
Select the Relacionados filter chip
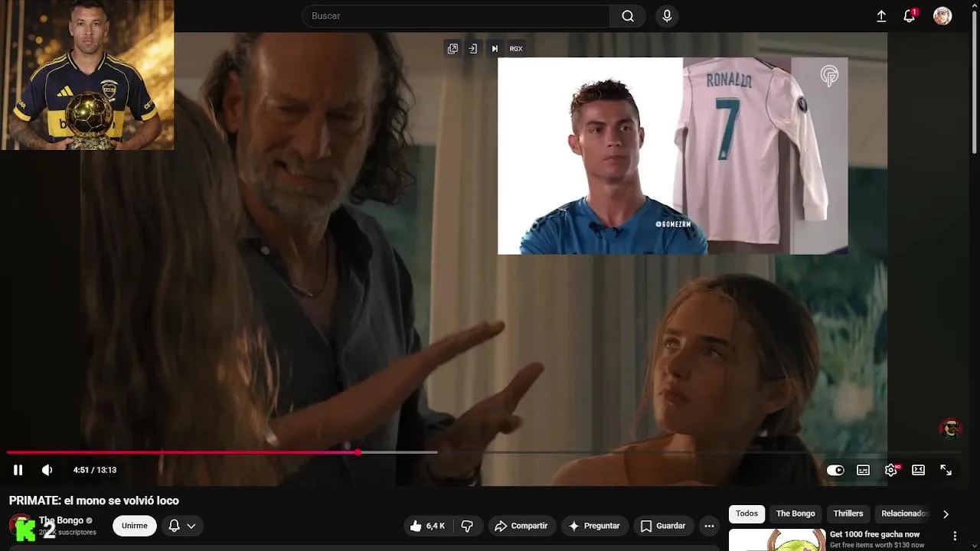coord(905,514)
